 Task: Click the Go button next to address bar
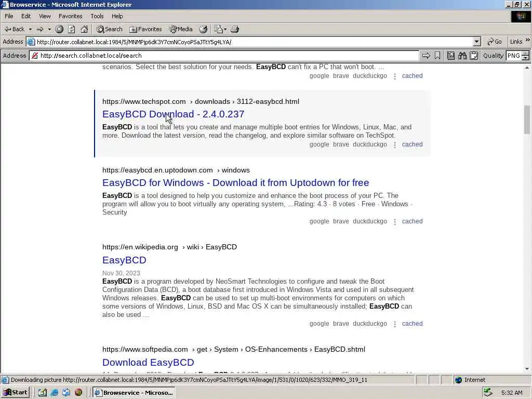point(495,42)
